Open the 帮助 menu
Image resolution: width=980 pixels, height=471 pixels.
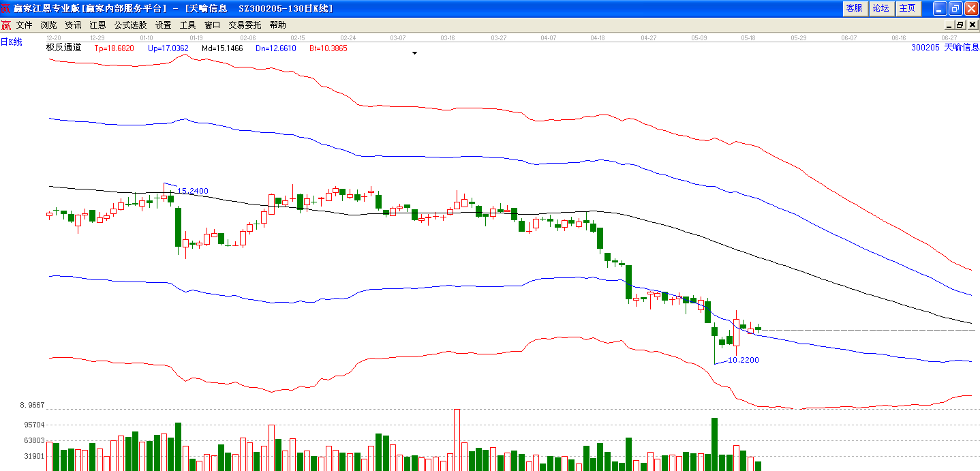(278, 25)
